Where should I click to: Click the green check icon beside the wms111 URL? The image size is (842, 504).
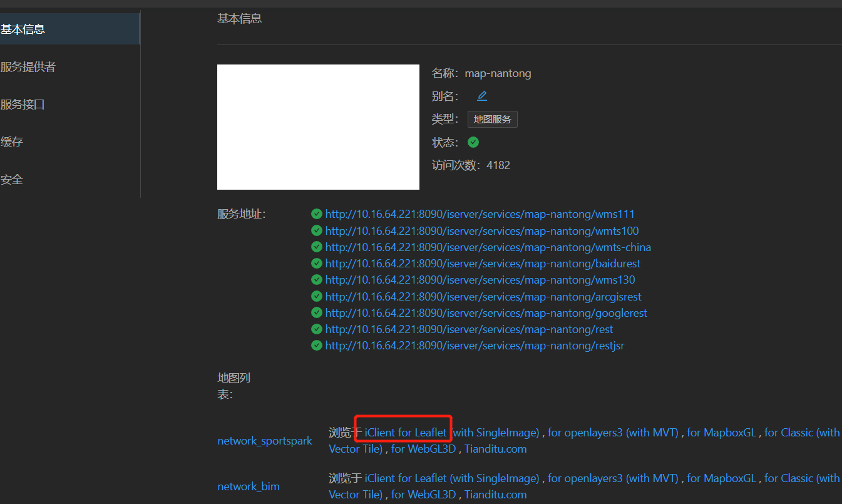[317, 214]
